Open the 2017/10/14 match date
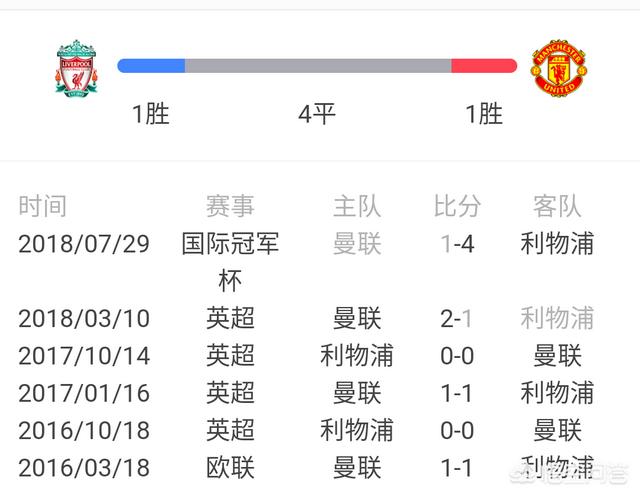 pyautogui.click(x=84, y=355)
